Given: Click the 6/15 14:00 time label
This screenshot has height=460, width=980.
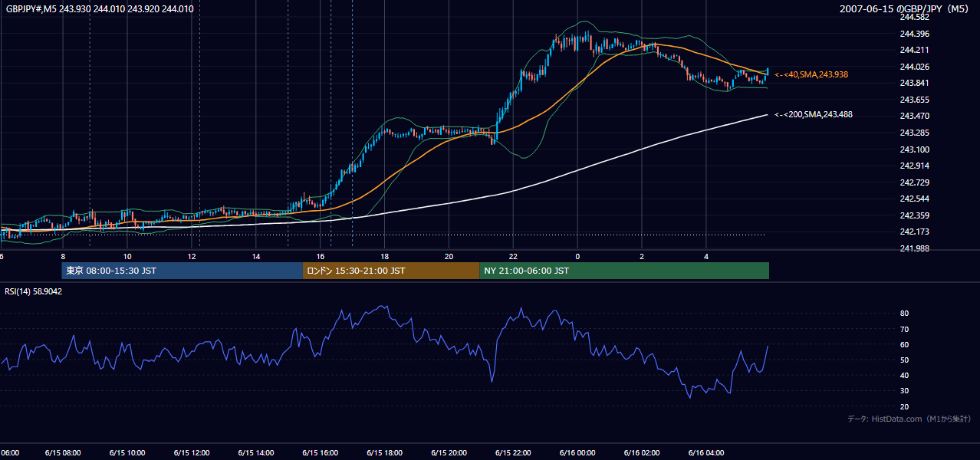Looking at the screenshot, I should pos(256,452).
